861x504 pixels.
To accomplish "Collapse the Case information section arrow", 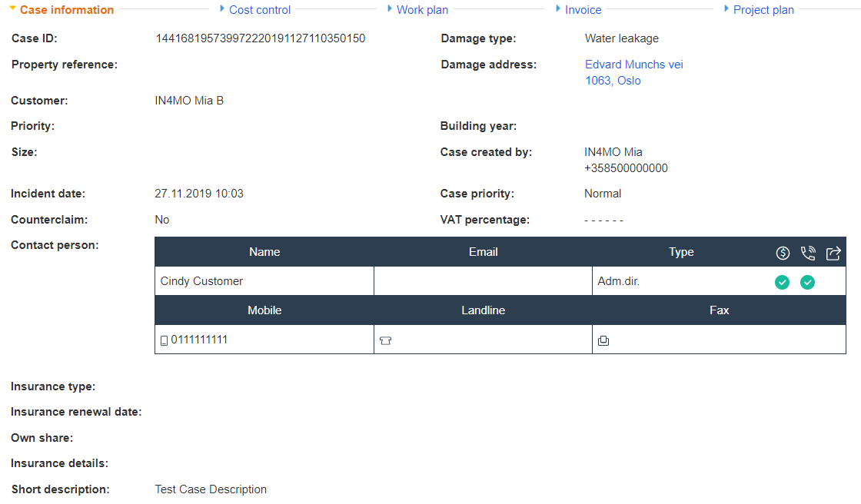I will point(12,9).
